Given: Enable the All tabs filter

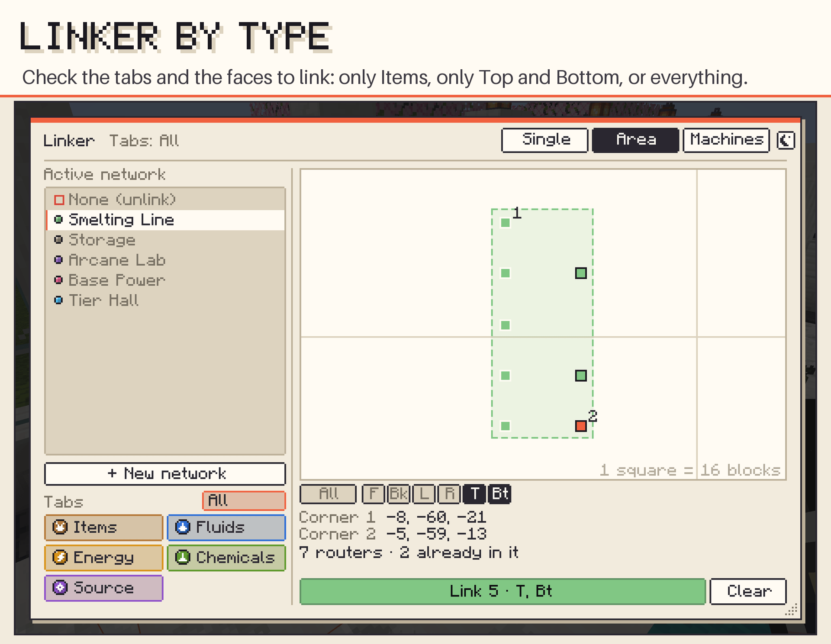Looking at the screenshot, I should (x=244, y=500).
